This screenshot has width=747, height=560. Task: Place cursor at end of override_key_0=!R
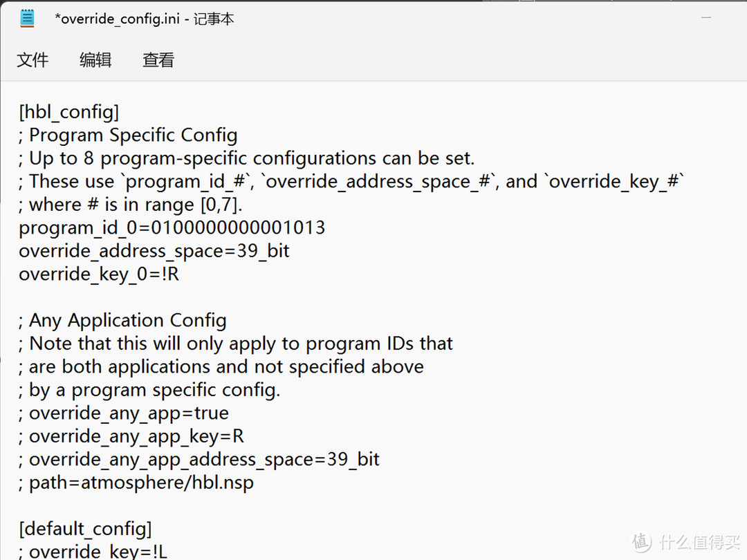pyautogui.click(x=179, y=274)
